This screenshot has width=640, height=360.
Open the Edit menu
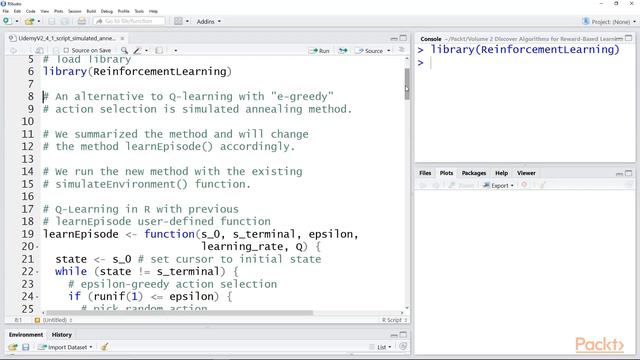[x=17, y=11]
